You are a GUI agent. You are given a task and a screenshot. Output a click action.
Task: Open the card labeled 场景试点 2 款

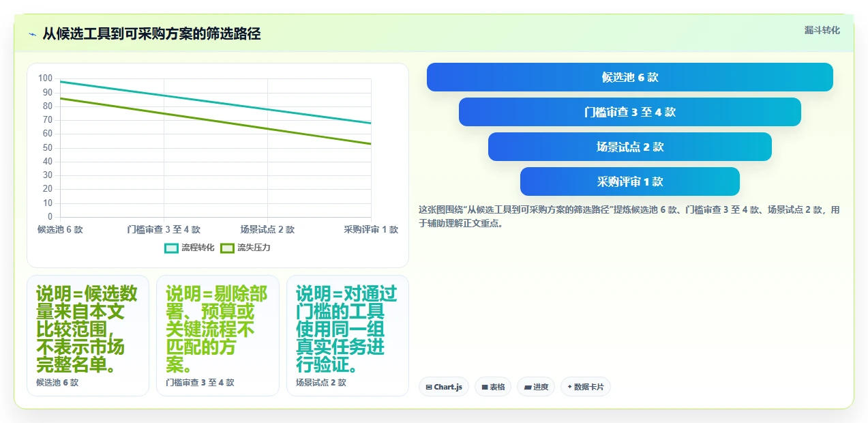point(348,336)
